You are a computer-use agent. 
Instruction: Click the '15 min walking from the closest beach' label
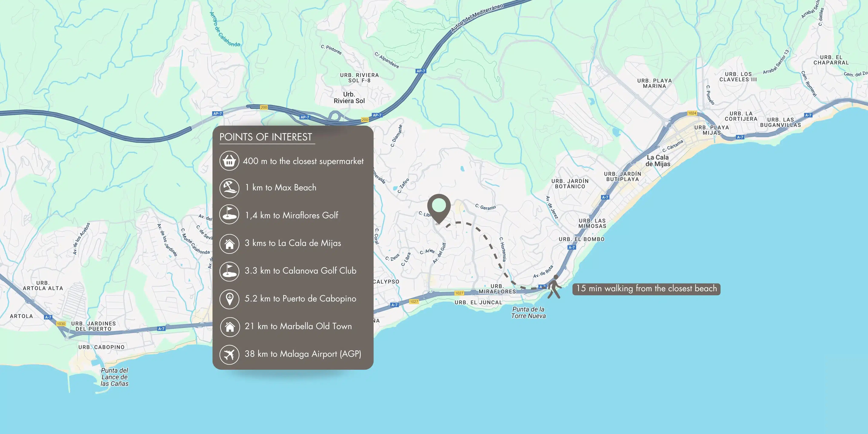[646, 289]
